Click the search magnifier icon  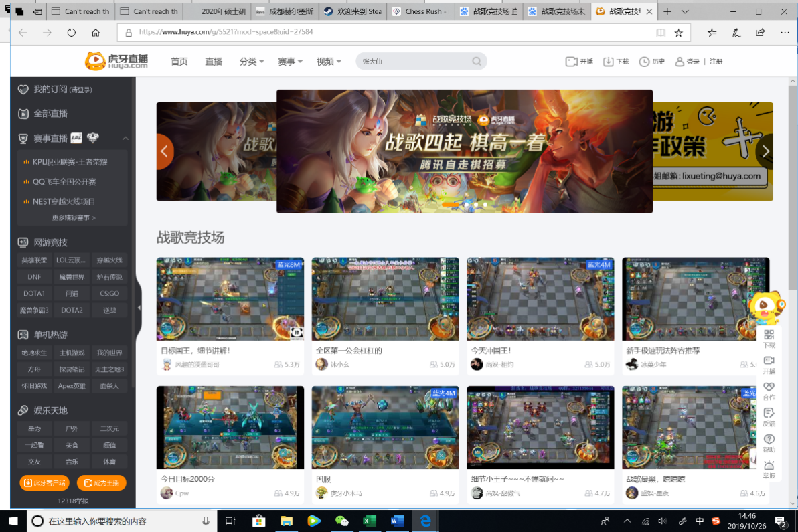pos(477,62)
